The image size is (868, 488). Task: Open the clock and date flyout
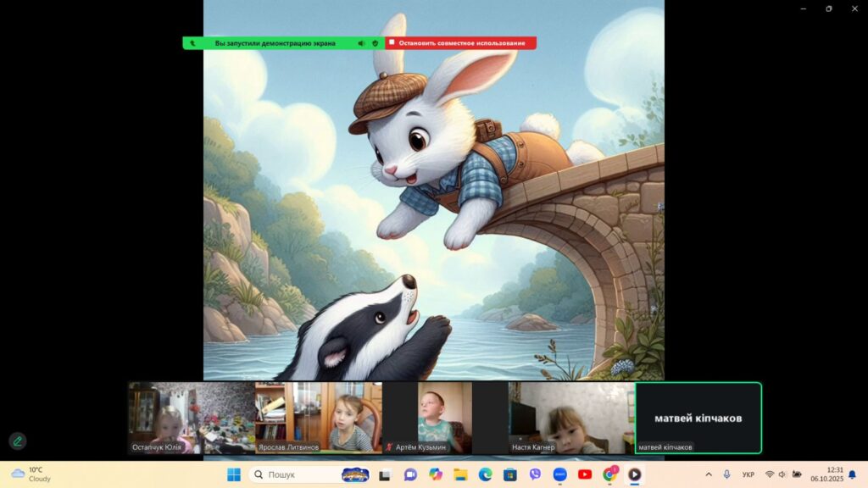coord(826,474)
